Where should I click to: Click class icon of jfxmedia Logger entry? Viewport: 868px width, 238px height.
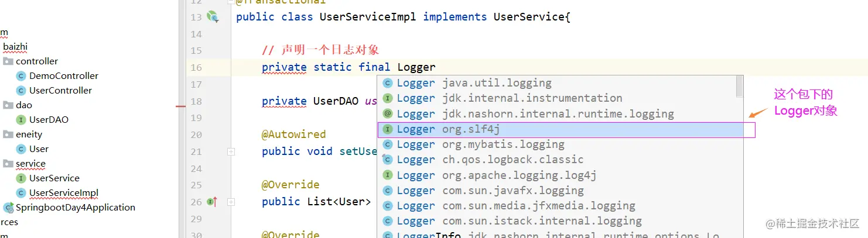point(387,206)
